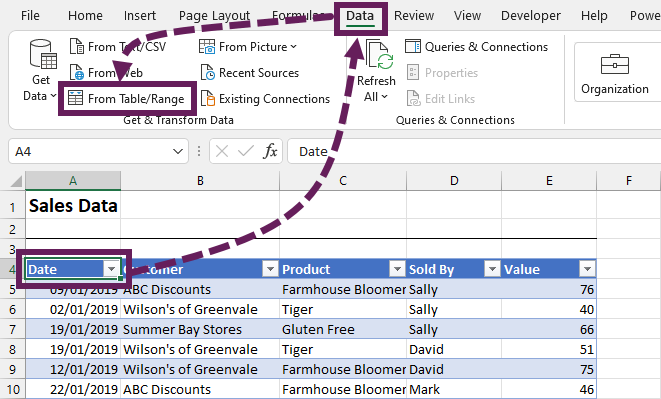Choose From Web import option
The image size is (661, 399).
tap(106, 73)
